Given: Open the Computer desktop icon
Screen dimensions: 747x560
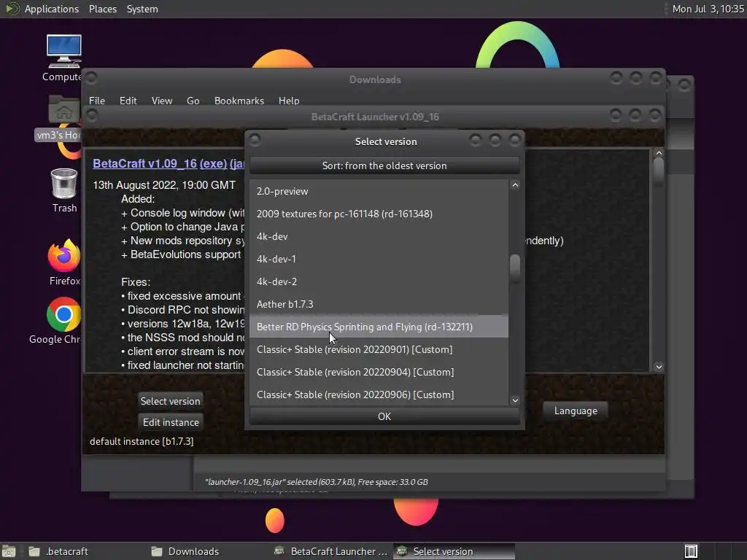Looking at the screenshot, I should (64, 57).
